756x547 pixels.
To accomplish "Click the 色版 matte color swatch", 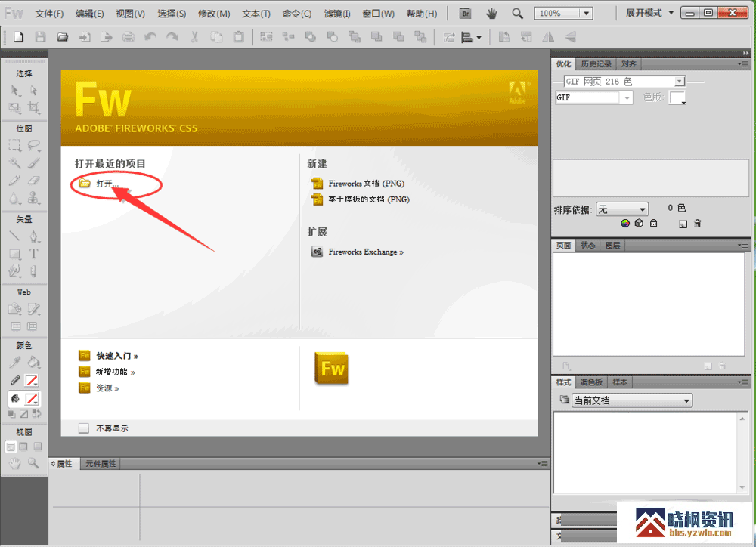I will pyautogui.click(x=677, y=98).
